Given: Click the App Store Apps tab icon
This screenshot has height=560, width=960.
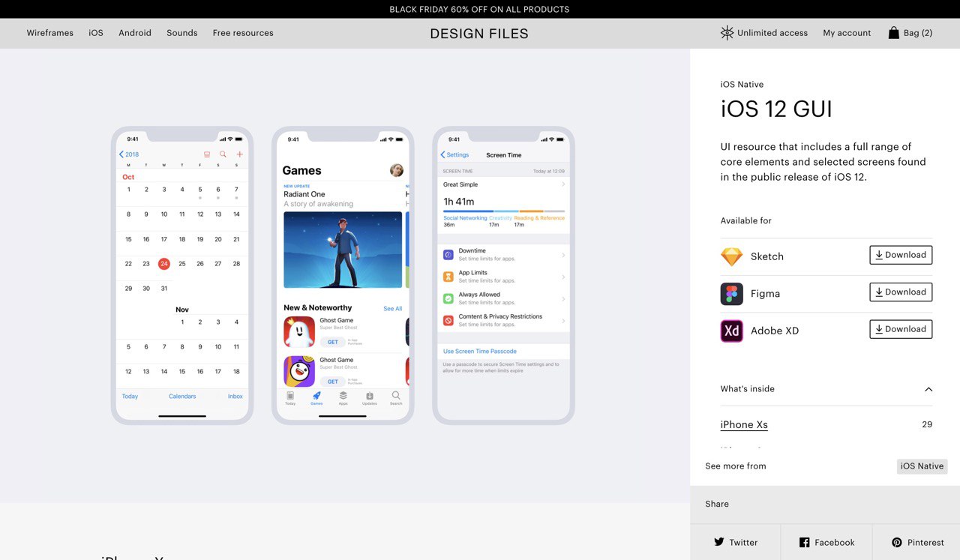Looking at the screenshot, I should click(x=343, y=395).
